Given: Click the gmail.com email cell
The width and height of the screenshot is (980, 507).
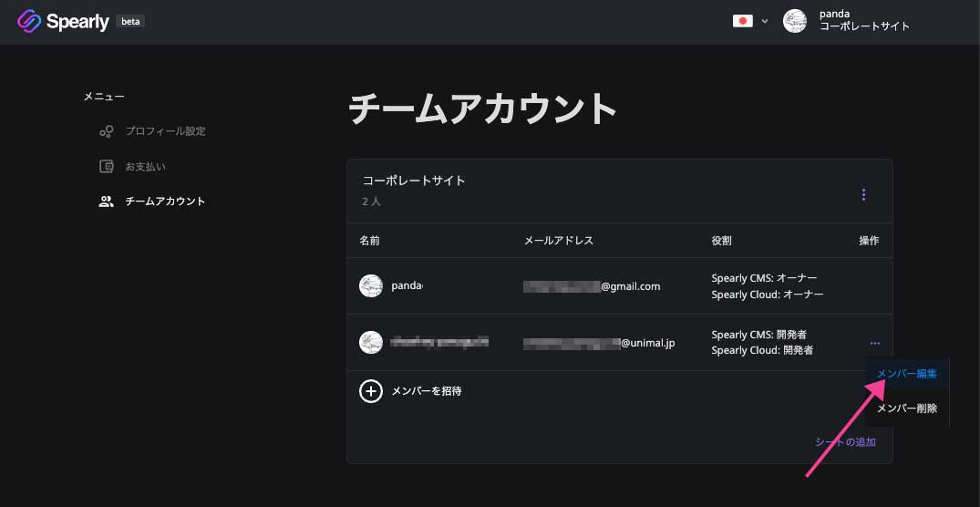Looking at the screenshot, I should (x=592, y=286).
